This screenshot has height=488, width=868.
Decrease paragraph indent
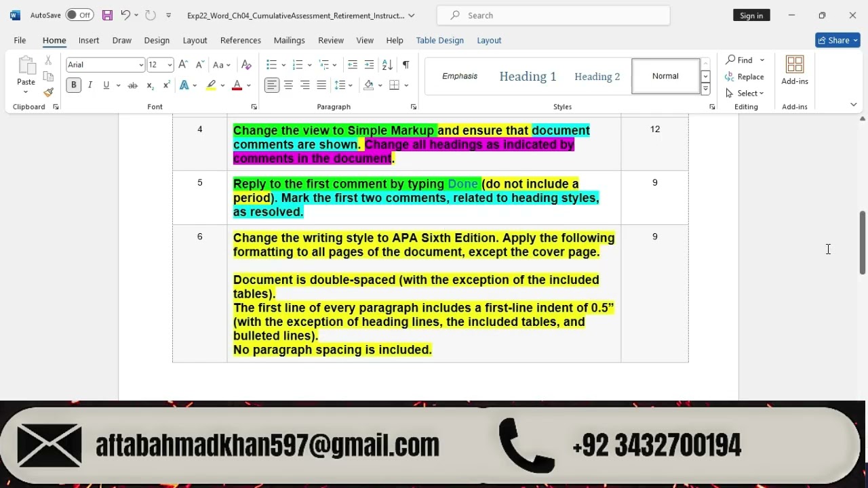tap(353, 64)
